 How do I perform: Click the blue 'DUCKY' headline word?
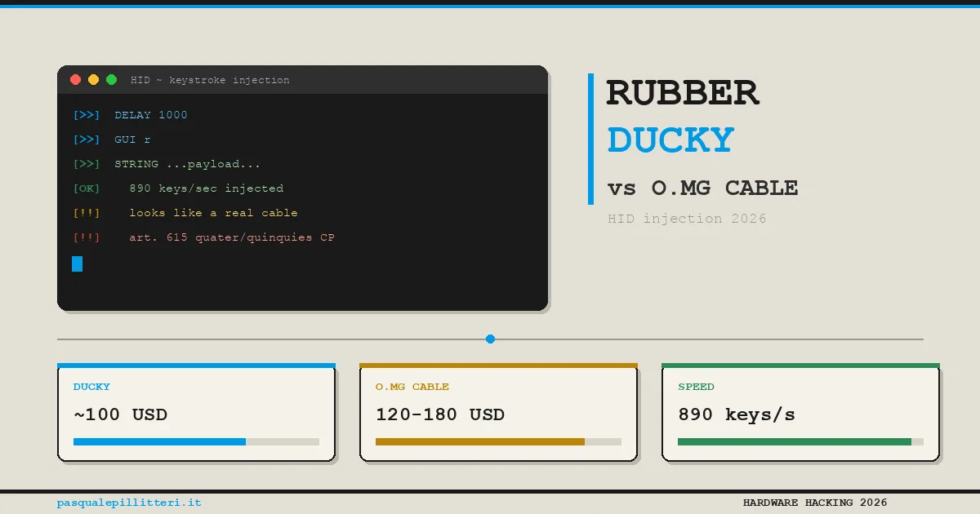[x=670, y=140]
